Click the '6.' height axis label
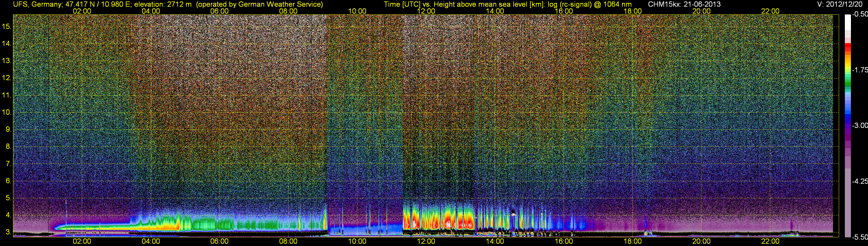 [x=8, y=181]
